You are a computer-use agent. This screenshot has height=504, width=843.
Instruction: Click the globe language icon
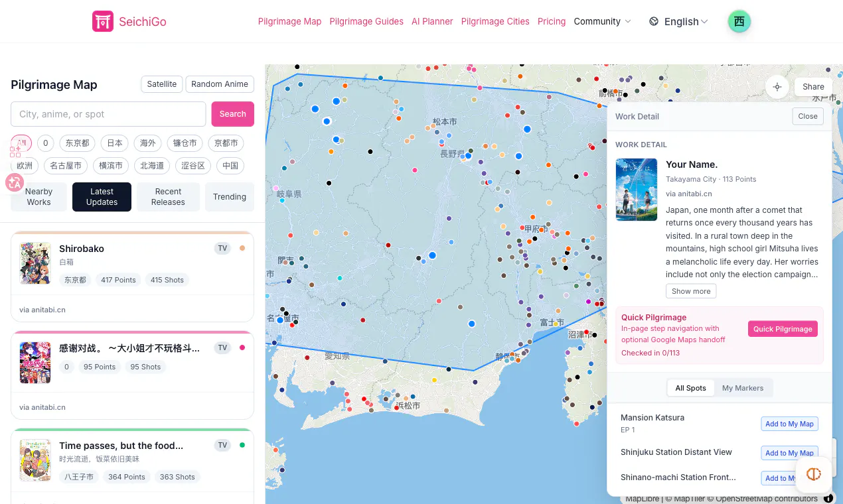[654, 21]
